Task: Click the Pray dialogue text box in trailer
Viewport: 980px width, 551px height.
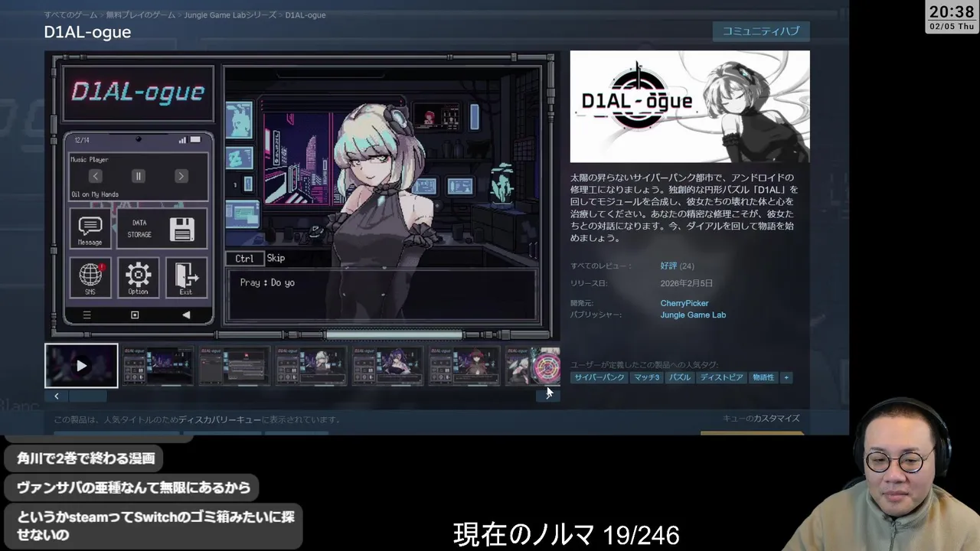Action: click(382, 294)
